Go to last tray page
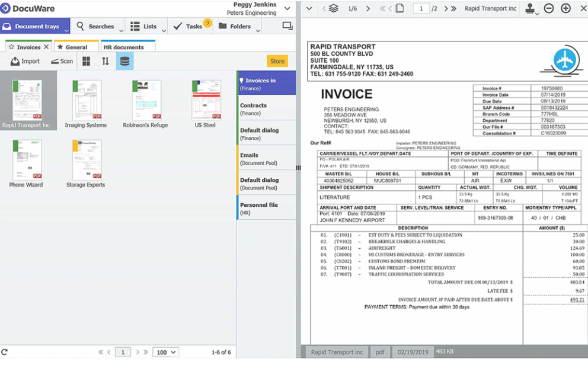 [x=146, y=352]
